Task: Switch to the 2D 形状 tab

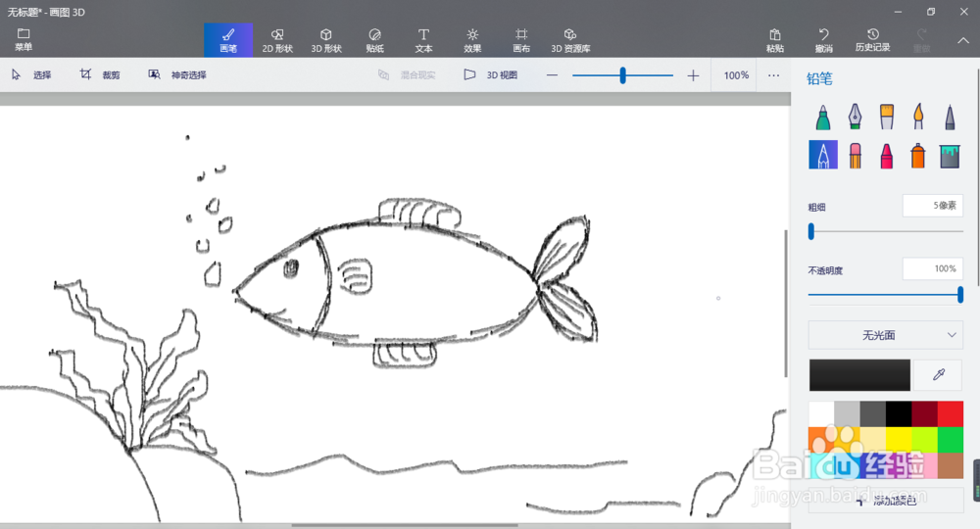Action: (x=277, y=40)
